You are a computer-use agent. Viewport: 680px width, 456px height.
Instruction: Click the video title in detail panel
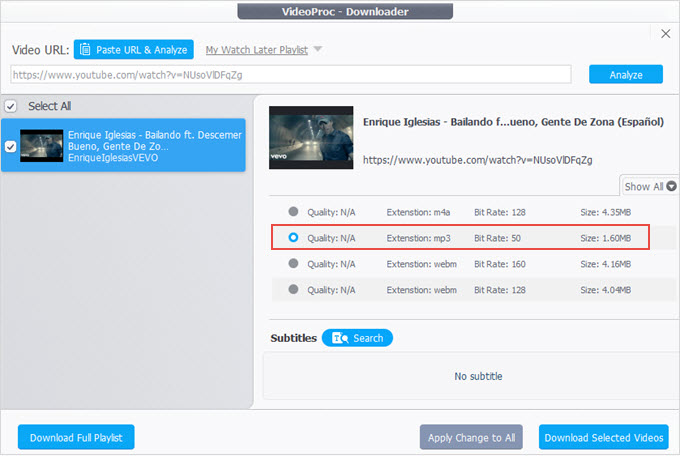coord(513,122)
